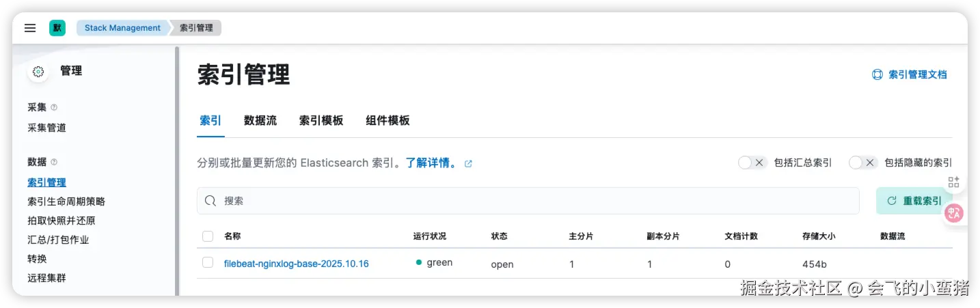Sort by the 状态 column header
The height and width of the screenshot is (308, 980).
tap(500, 236)
